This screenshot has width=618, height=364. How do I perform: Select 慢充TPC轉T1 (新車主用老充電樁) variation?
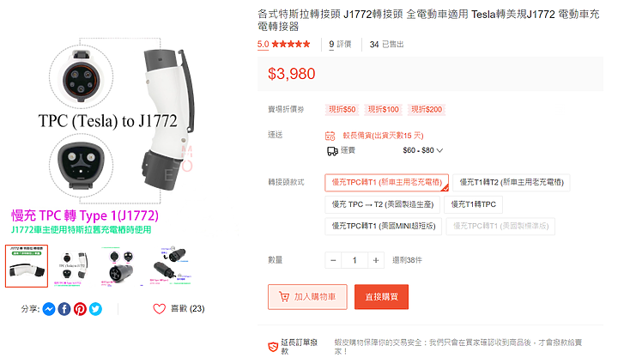coord(386,183)
